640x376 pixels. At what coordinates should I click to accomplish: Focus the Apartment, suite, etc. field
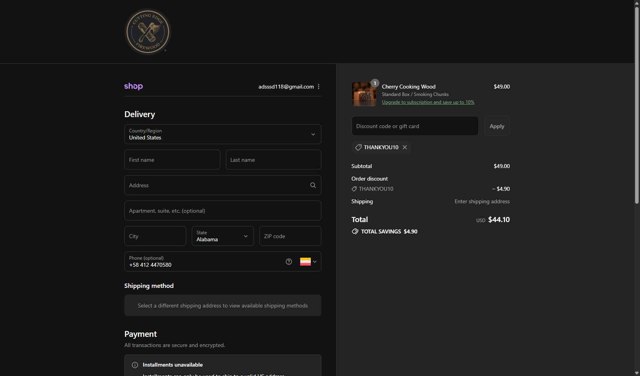(222, 211)
